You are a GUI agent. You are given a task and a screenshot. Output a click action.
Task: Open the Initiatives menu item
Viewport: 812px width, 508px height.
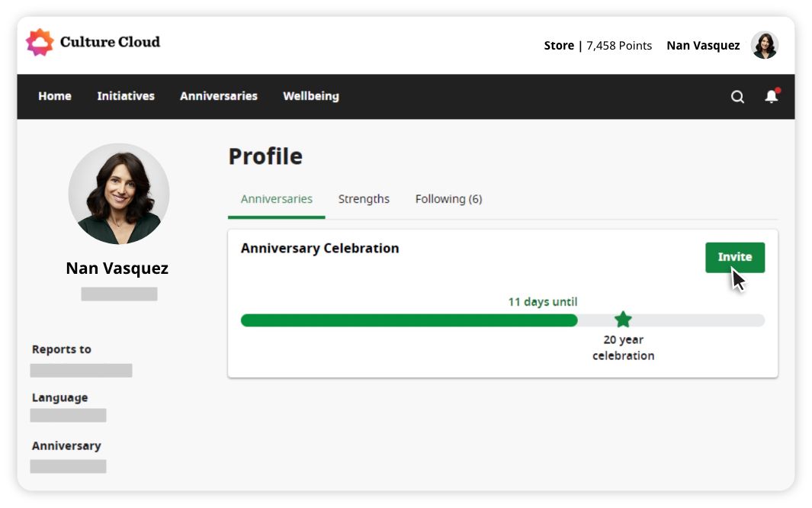point(126,96)
